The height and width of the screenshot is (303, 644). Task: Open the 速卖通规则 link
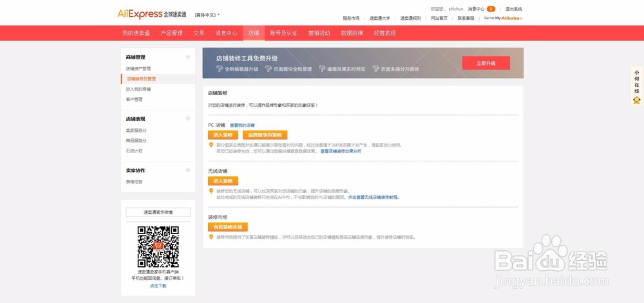coord(410,18)
